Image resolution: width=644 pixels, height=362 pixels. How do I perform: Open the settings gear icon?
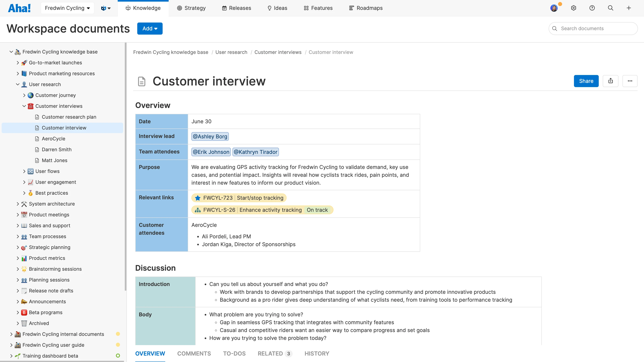[x=573, y=8]
